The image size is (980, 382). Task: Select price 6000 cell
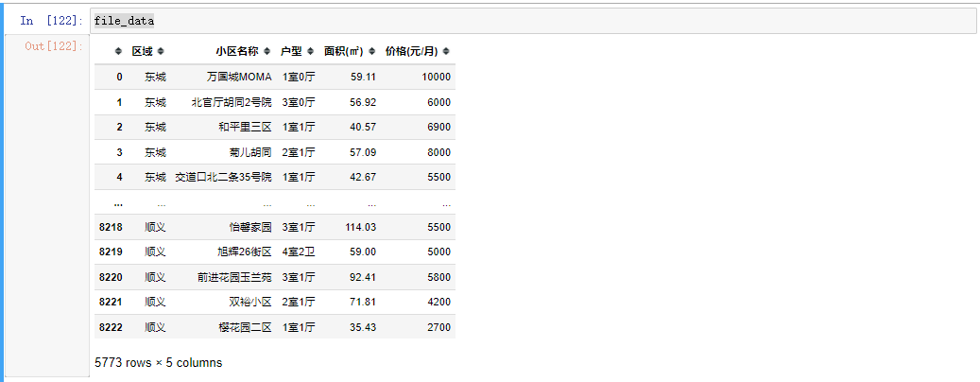pos(439,102)
